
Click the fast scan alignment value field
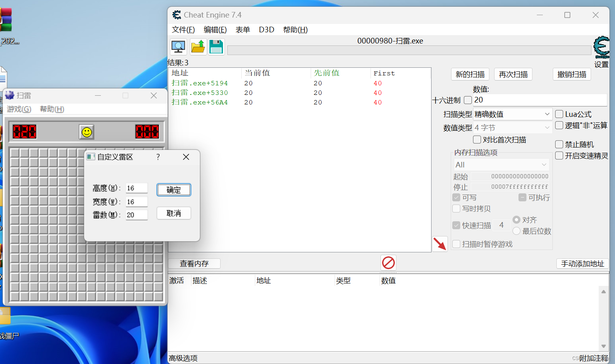[x=501, y=225]
